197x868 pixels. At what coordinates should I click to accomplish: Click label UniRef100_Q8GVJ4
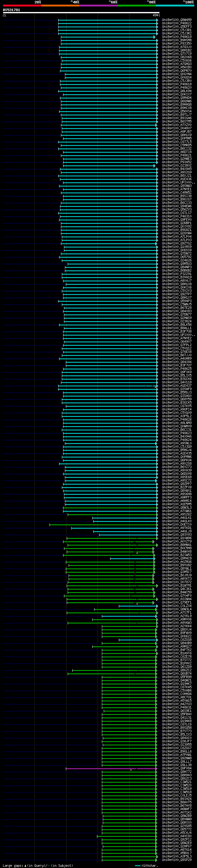point(177,629)
